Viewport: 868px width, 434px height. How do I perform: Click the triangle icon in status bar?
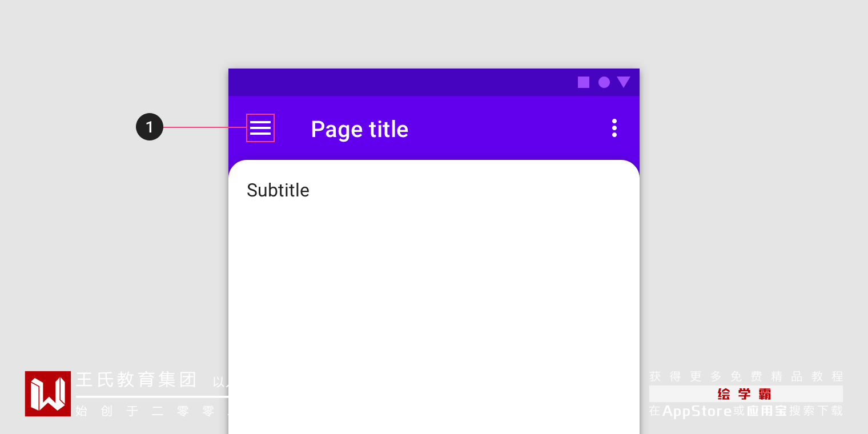(624, 82)
